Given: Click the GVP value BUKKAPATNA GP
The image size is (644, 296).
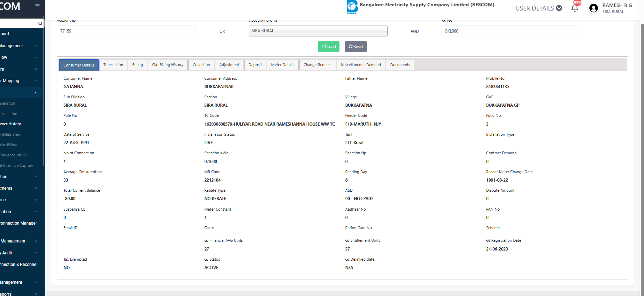Looking at the screenshot, I should (x=503, y=105).
